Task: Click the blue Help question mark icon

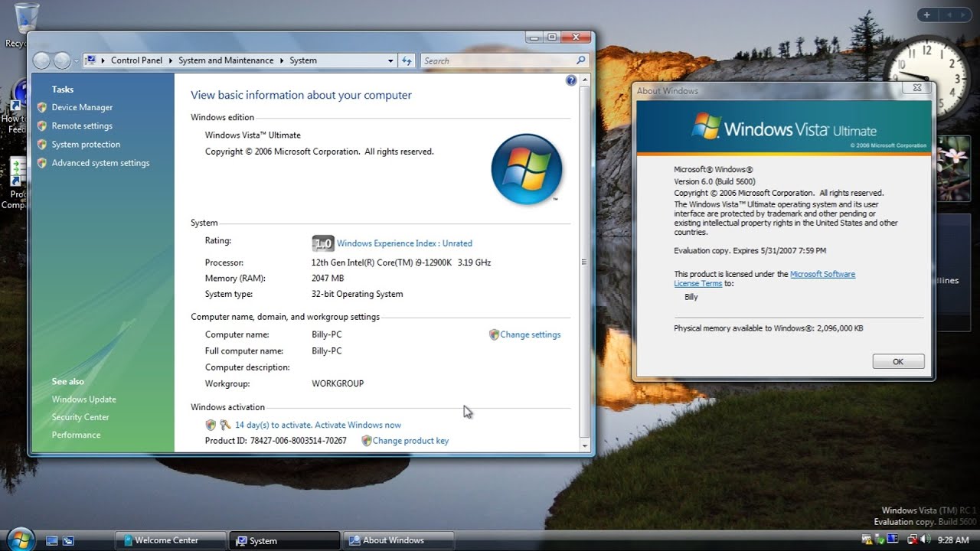Action: tap(571, 80)
